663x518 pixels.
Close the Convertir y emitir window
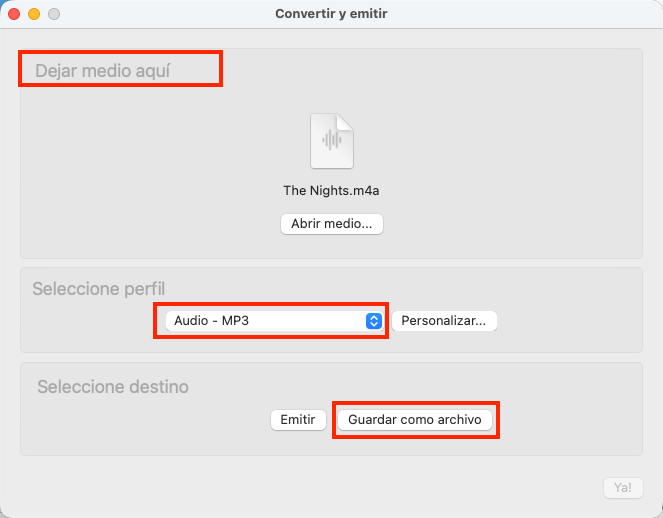[x=14, y=14]
